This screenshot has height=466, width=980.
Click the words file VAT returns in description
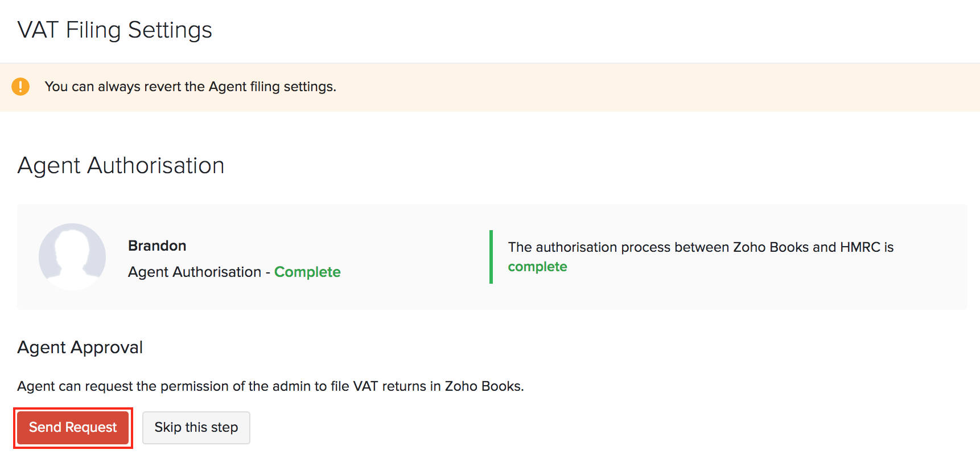tap(378, 386)
